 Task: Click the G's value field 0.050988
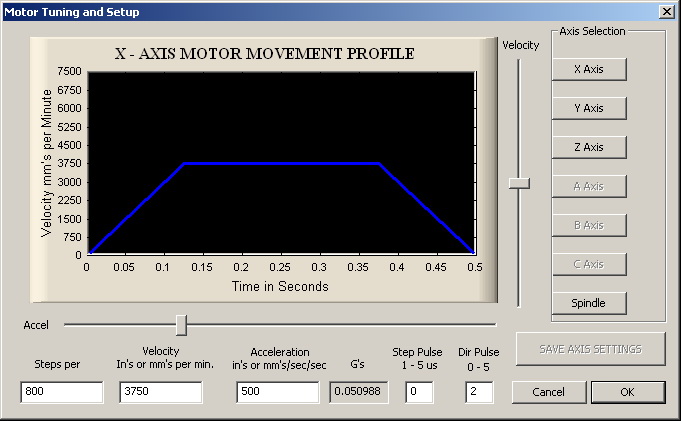[x=358, y=392]
